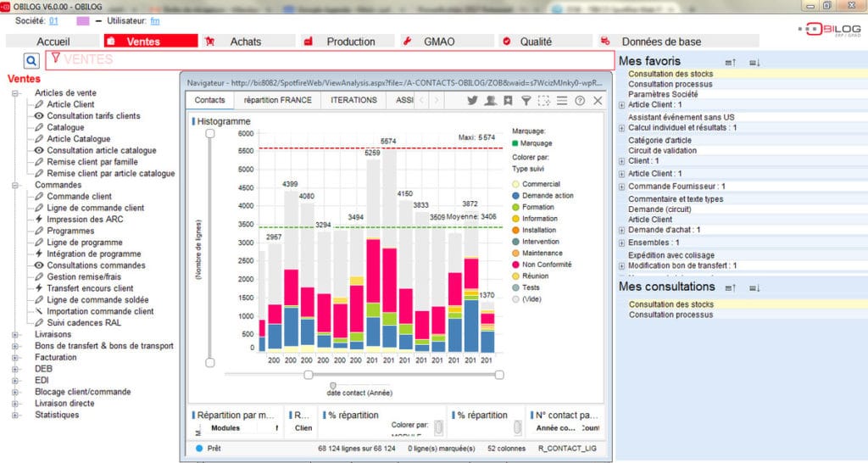Click sort ascending icon in Mes favoris header
The width and height of the screenshot is (868, 463).
pos(731,62)
